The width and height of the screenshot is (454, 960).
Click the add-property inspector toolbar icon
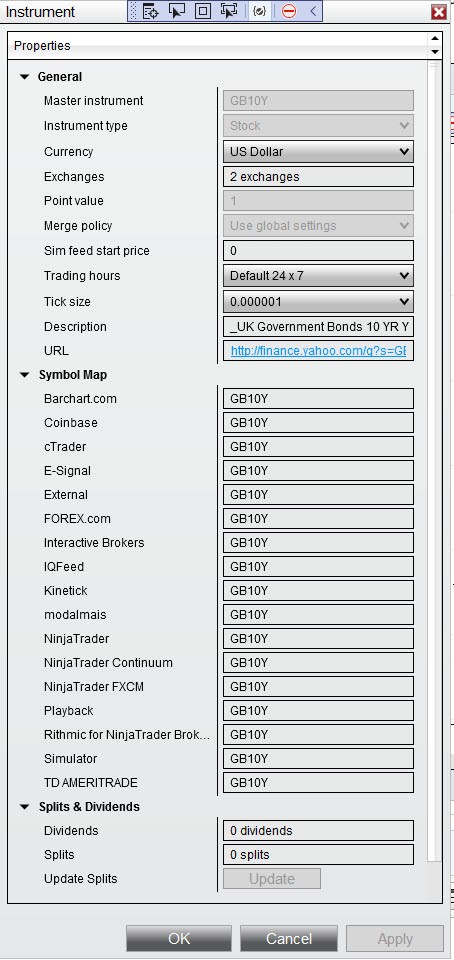pos(151,11)
